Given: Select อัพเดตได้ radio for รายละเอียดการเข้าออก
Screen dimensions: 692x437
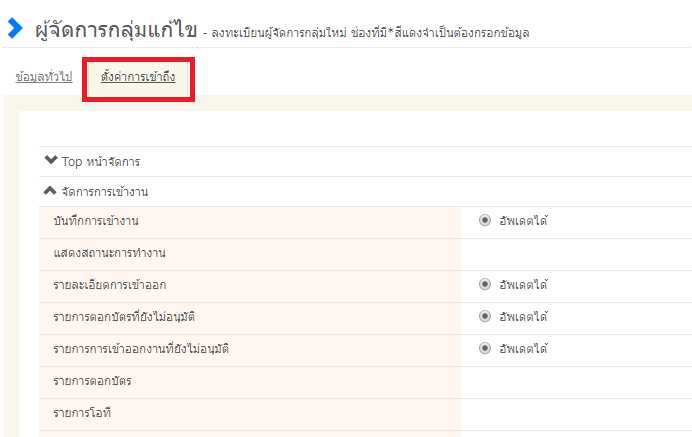Looking at the screenshot, I should [x=485, y=285].
